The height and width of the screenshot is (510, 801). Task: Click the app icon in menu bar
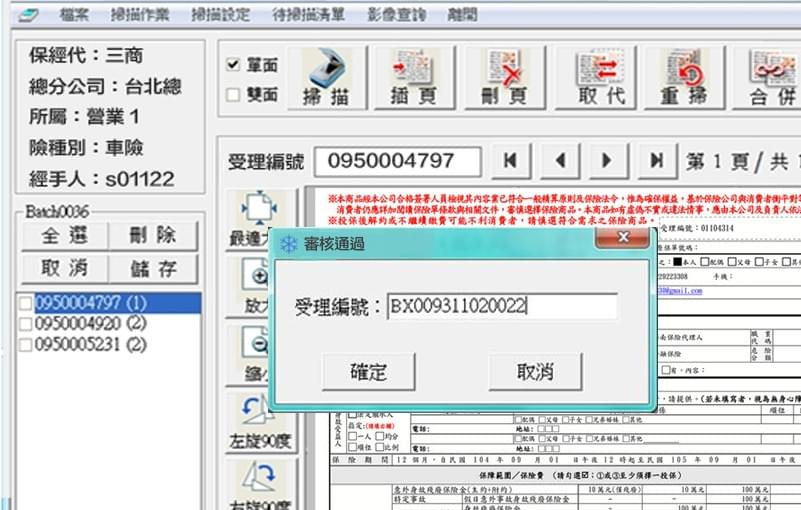(29, 15)
